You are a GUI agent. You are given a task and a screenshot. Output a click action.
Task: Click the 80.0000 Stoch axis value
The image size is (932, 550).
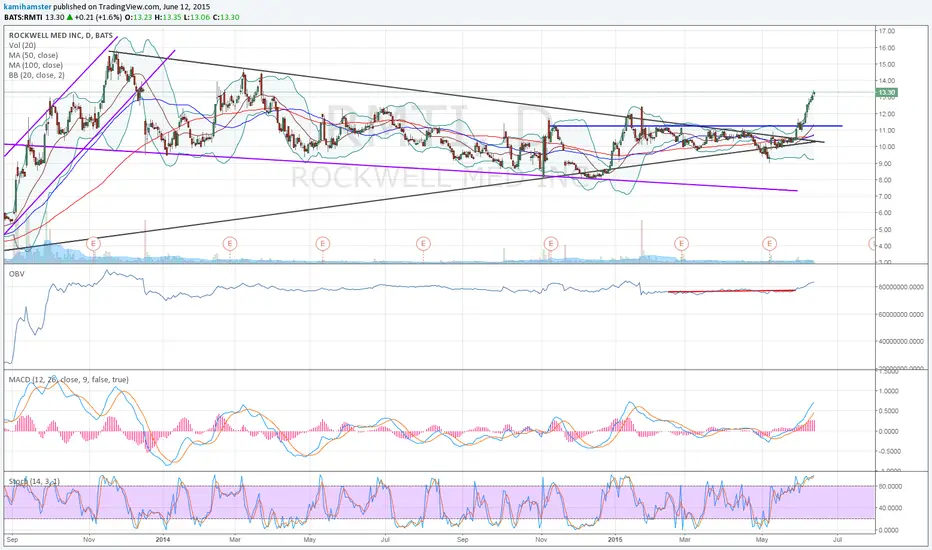890,486
